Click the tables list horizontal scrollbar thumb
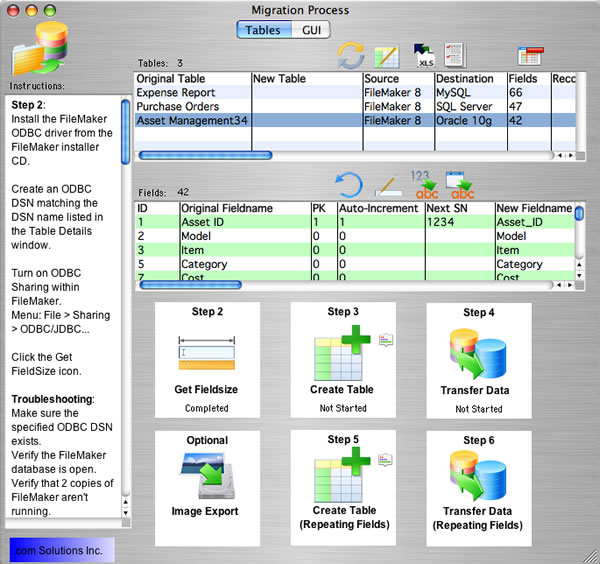 205,155
